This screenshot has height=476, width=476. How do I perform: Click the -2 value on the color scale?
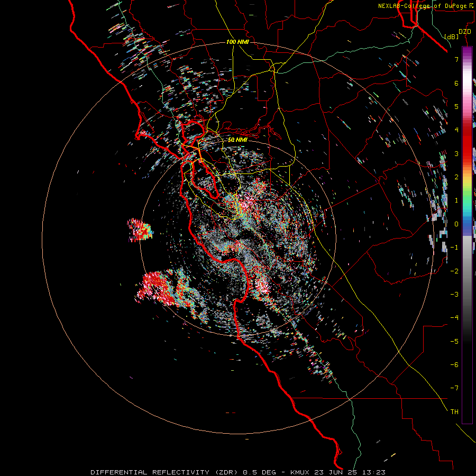[x=454, y=271]
